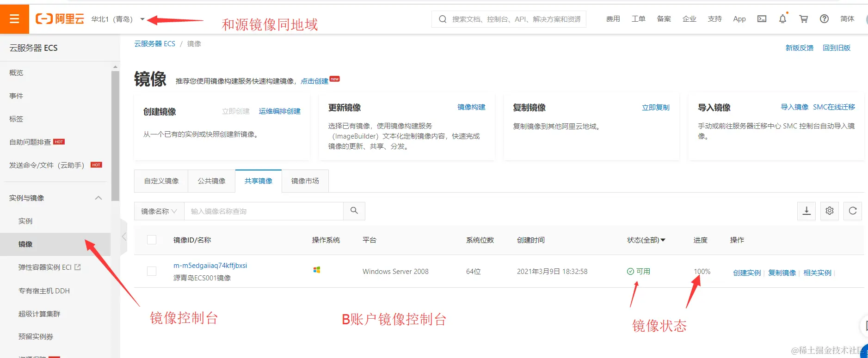Switch to 自定义镜像 tab
This screenshot has width=868, height=358.
point(161,181)
